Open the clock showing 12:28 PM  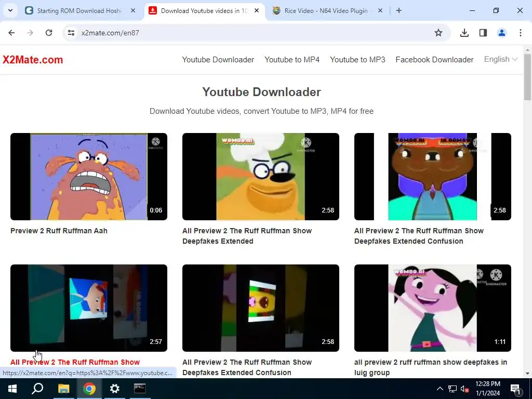pos(488,389)
